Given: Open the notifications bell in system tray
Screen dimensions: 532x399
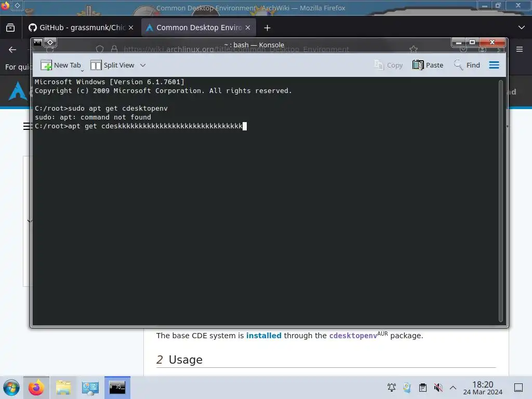Looking at the screenshot, I should (x=392, y=388).
